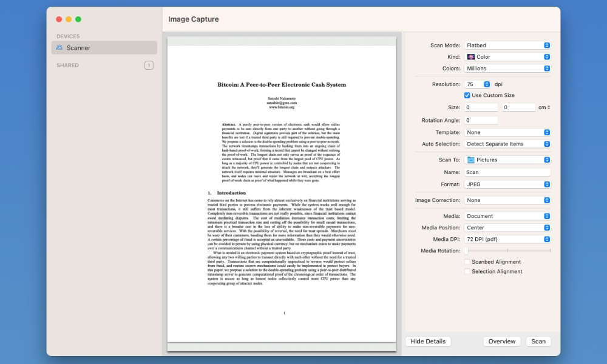Image resolution: width=607 pixels, height=364 pixels.
Task: Click the Media Rotation slider knob
Action: tap(466, 251)
